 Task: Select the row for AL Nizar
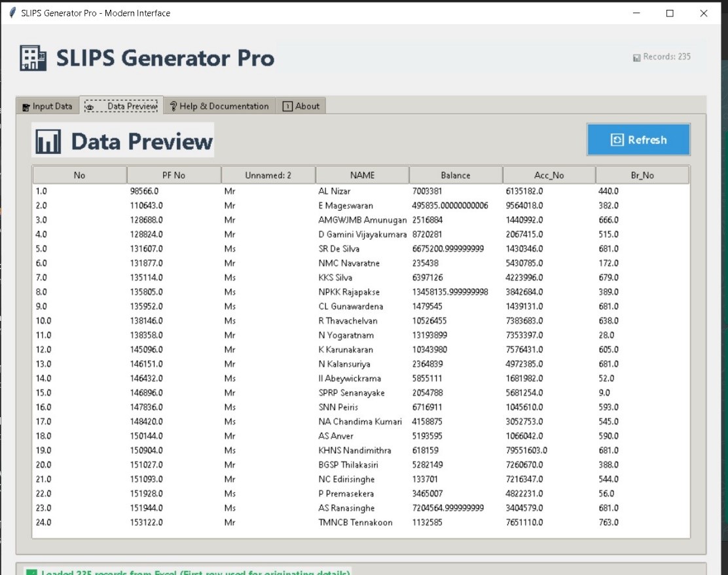pos(334,191)
